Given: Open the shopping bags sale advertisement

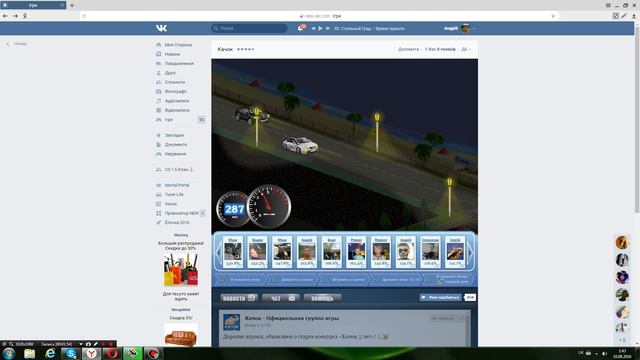Looking at the screenshot, I should (x=181, y=270).
